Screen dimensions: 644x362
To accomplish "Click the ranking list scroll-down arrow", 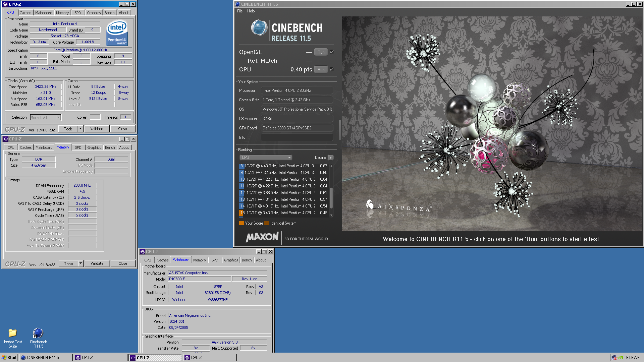I will pos(331,215).
